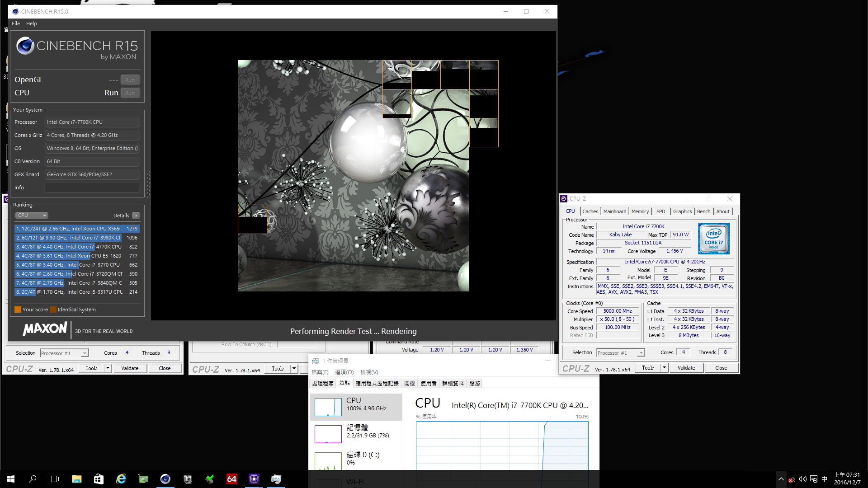Click Validate in left CPU-Z window
Screen dimensions: 868x488
[x=130, y=368]
